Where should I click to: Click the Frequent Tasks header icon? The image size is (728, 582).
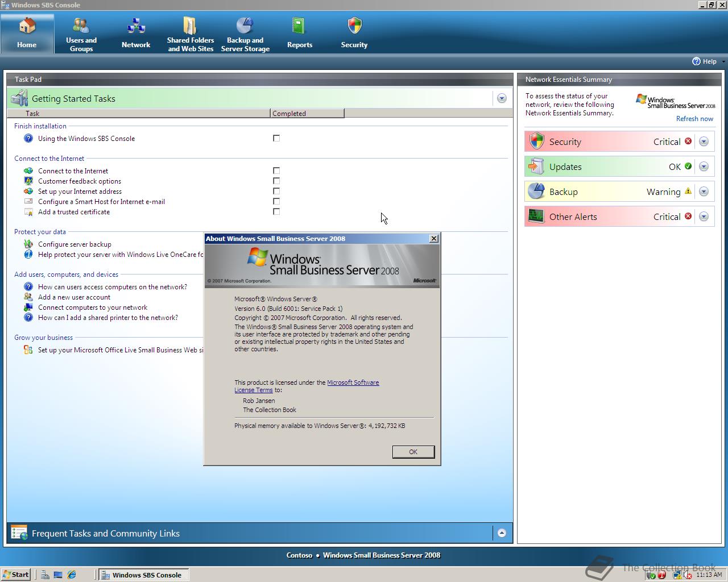pyautogui.click(x=19, y=533)
